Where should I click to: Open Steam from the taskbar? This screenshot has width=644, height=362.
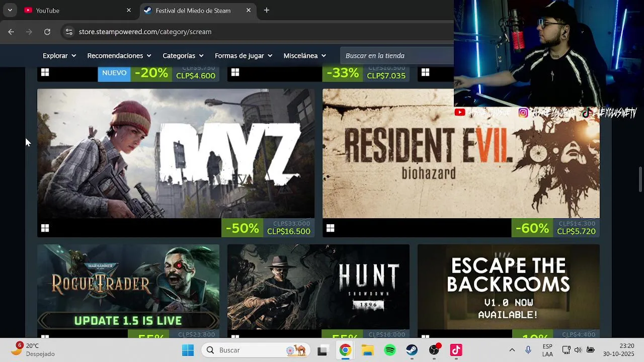point(412,350)
